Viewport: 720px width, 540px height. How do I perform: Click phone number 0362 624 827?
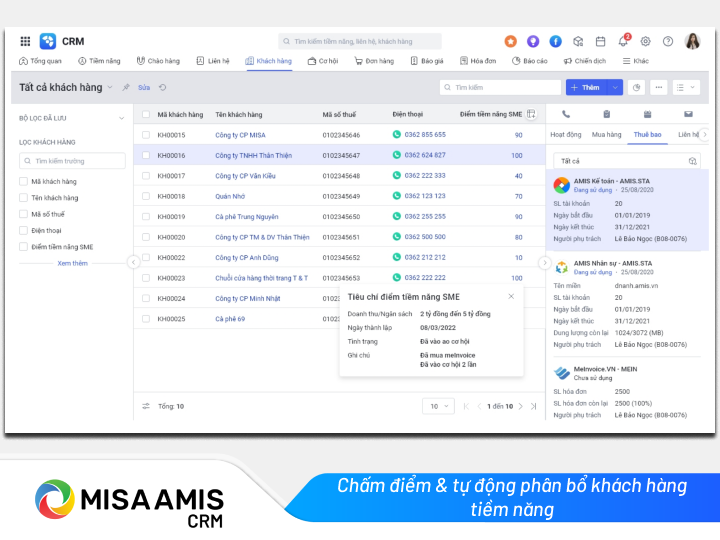pyautogui.click(x=425, y=155)
